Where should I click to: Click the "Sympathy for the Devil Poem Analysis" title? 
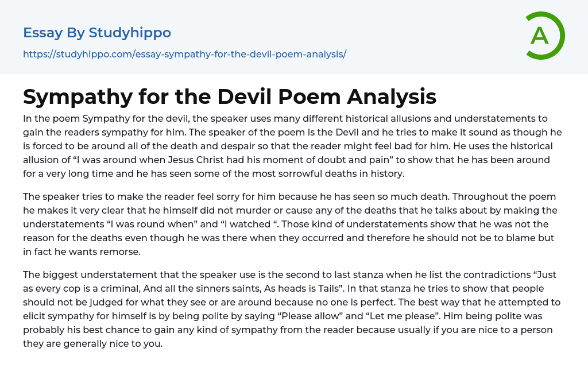pyautogui.click(x=230, y=97)
